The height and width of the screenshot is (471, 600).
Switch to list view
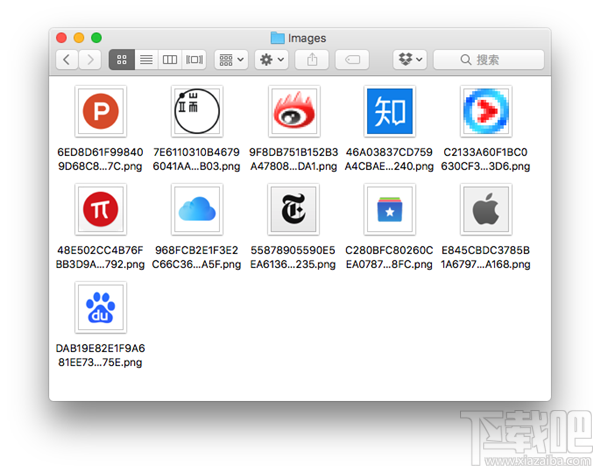click(146, 60)
